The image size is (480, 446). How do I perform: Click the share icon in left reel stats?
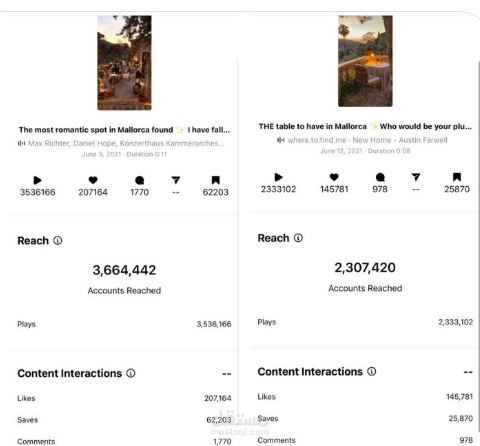point(176,180)
